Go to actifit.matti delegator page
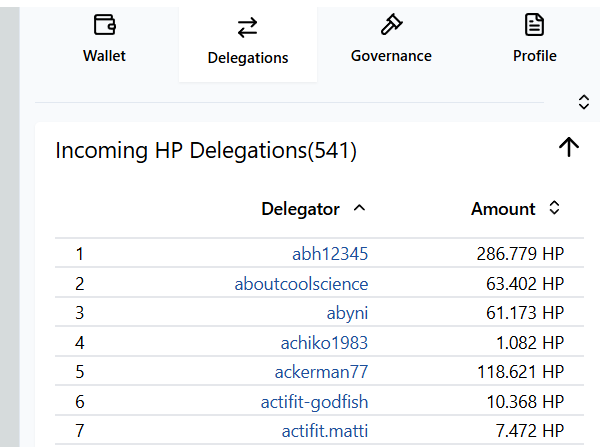 pos(324,431)
